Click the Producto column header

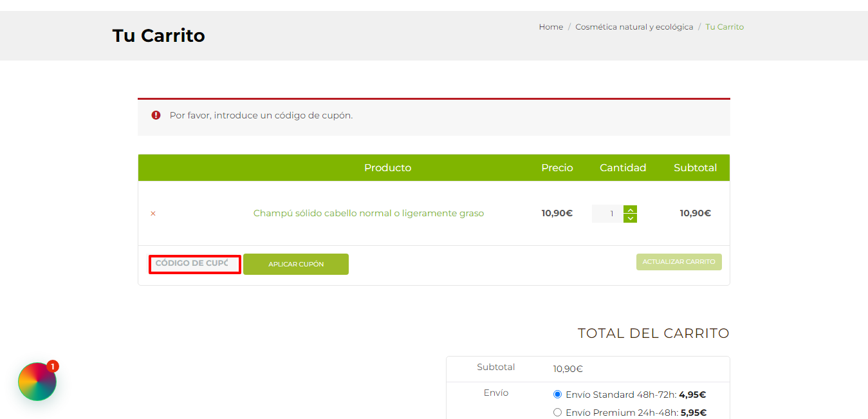[x=387, y=167]
